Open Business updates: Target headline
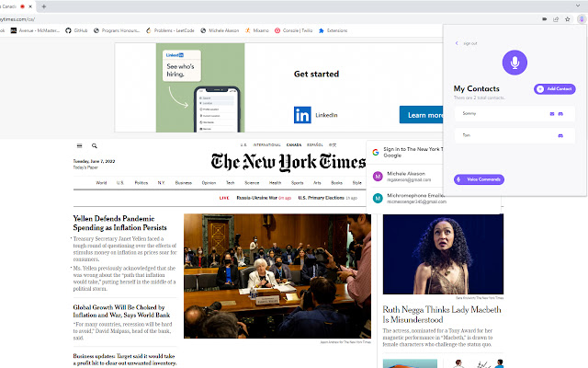The height and width of the screenshot is (368, 588). click(x=124, y=360)
